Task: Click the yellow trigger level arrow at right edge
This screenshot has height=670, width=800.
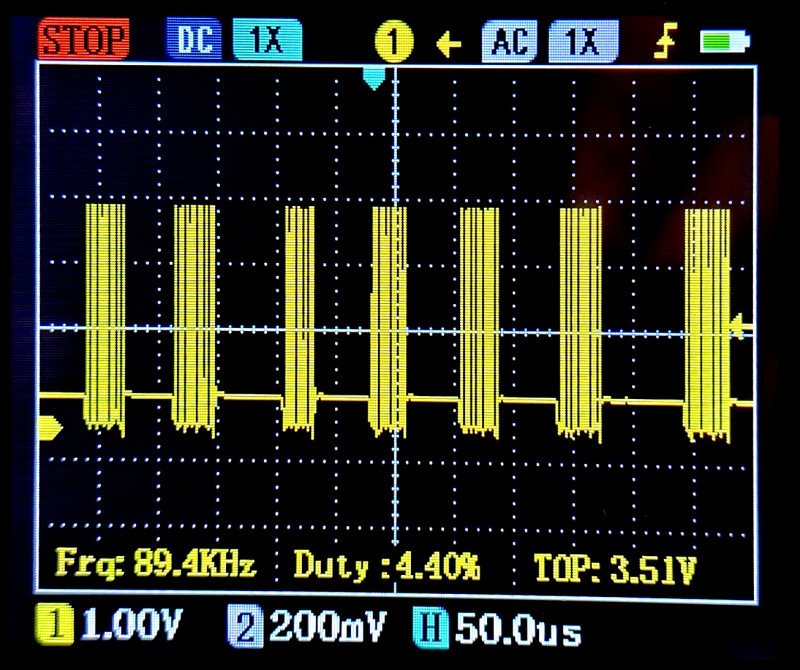Action: (741, 324)
